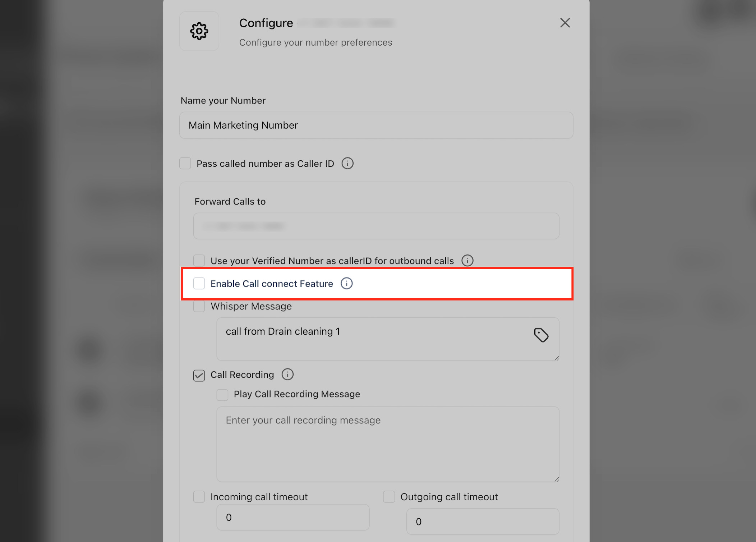Image resolution: width=756 pixels, height=542 pixels.
Task: Check Use your Verified Number as callerID
Action: pyautogui.click(x=199, y=261)
